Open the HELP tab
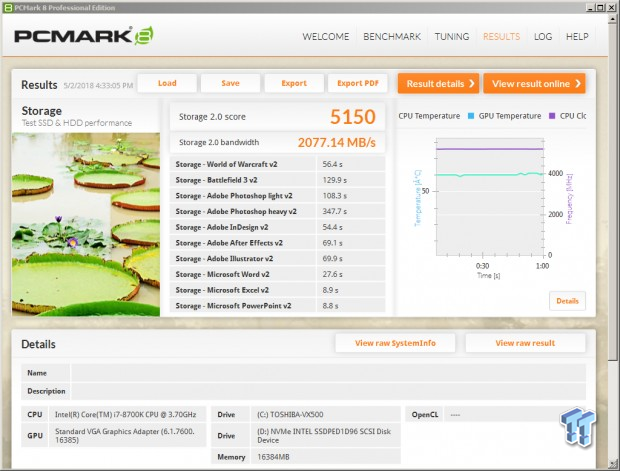The height and width of the screenshot is (471, 620). click(x=577, y=37)
